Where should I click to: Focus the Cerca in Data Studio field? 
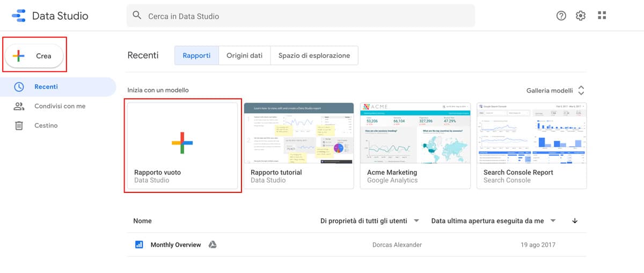tap(301, 16)
